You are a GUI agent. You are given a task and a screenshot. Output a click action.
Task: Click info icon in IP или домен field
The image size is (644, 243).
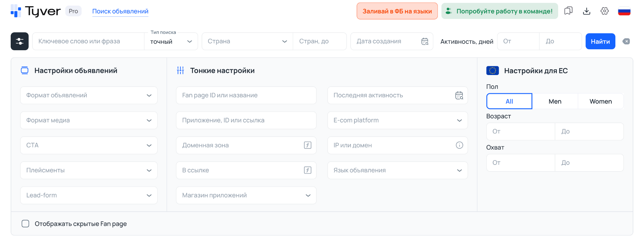pos(459,145)
